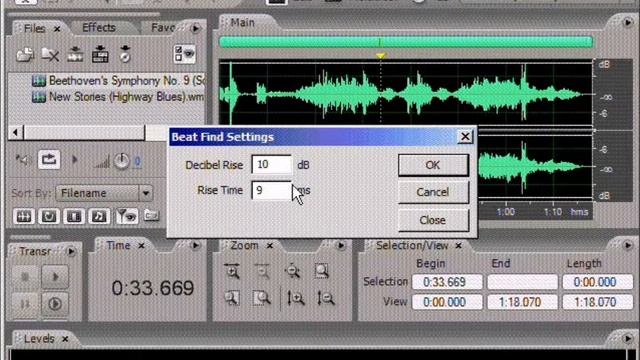Screen dimensions: 640x360
Task: Select Beethoven's Symphony No. 9 file
Action: pos(118,81)
